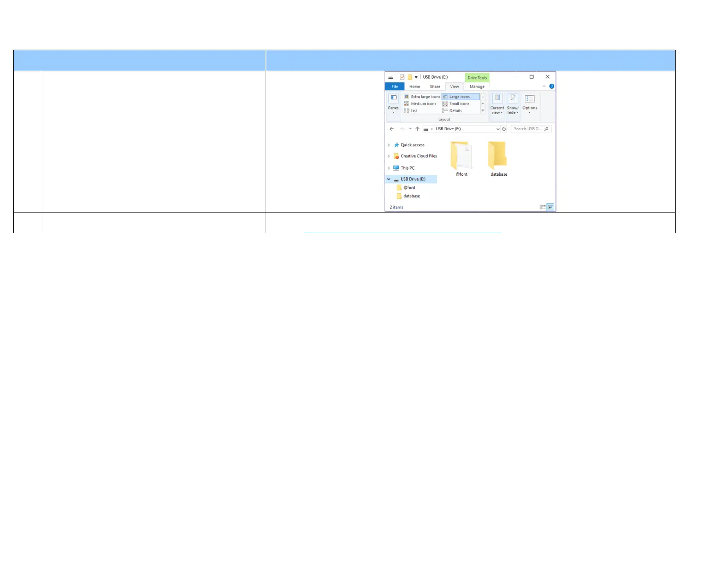728x563 pixels.
Task: Minimize the USB Drive (E:) window
Action: point(516,77)
